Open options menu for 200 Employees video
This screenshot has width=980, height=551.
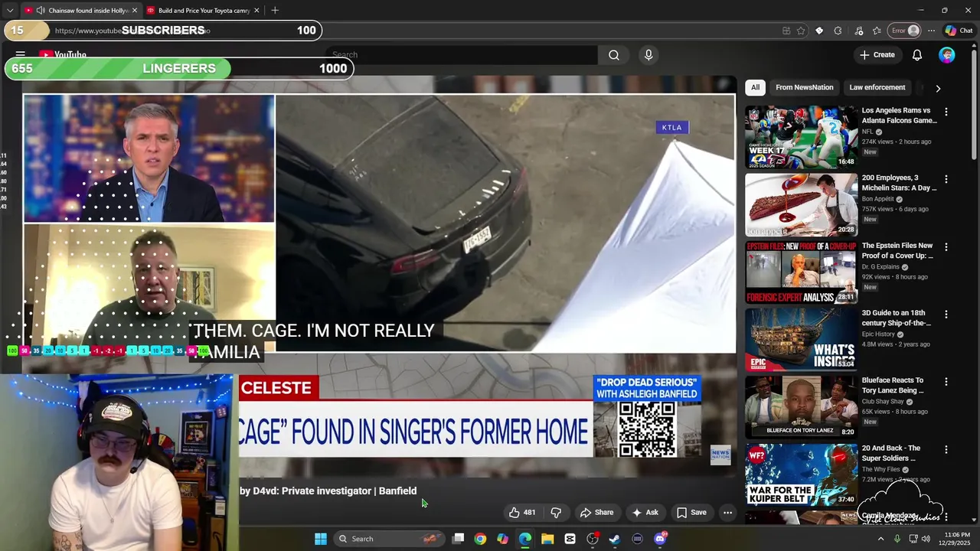click(946, 179)
